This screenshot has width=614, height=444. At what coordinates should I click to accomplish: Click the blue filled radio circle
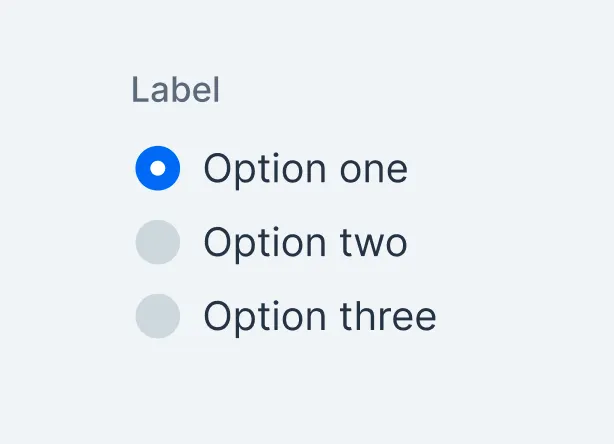pos(158,168)
